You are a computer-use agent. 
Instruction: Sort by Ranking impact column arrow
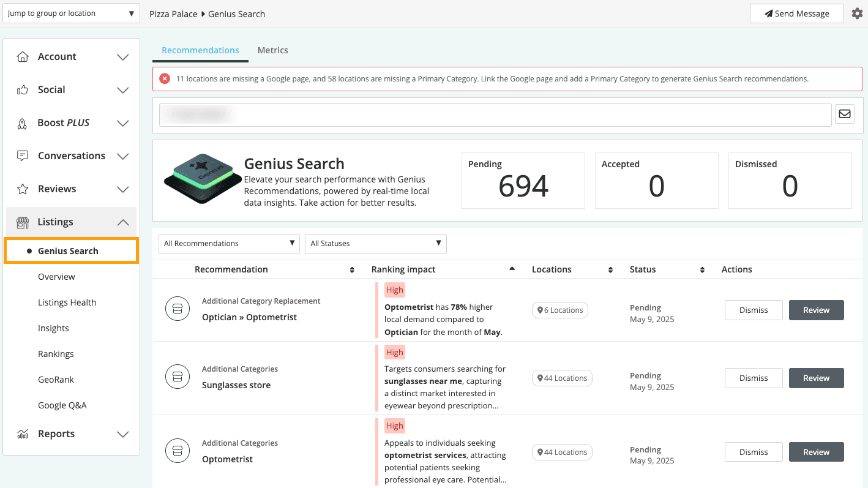(x=512, y=269)
